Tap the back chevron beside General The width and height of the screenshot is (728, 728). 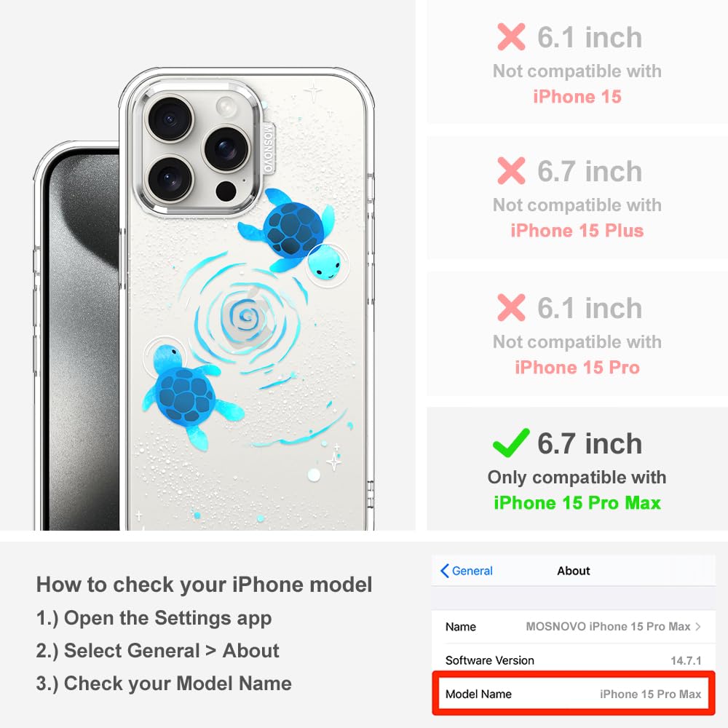pyautogui.click(x=445, y=571)
